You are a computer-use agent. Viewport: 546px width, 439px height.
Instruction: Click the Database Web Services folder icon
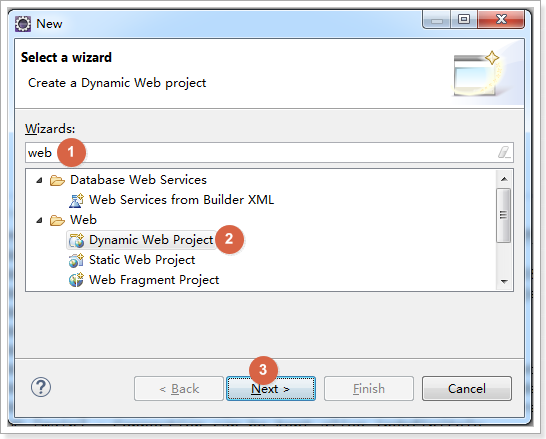57,180
